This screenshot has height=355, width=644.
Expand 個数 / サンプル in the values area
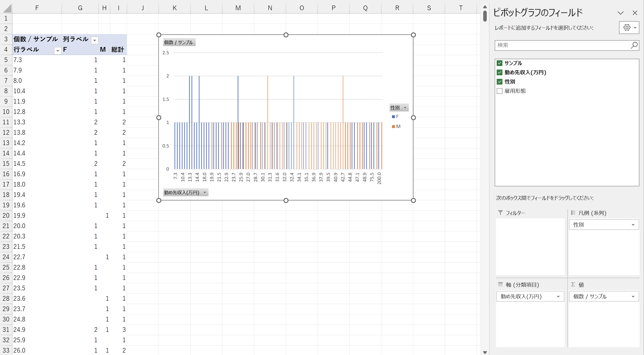[x=633, y=296]
